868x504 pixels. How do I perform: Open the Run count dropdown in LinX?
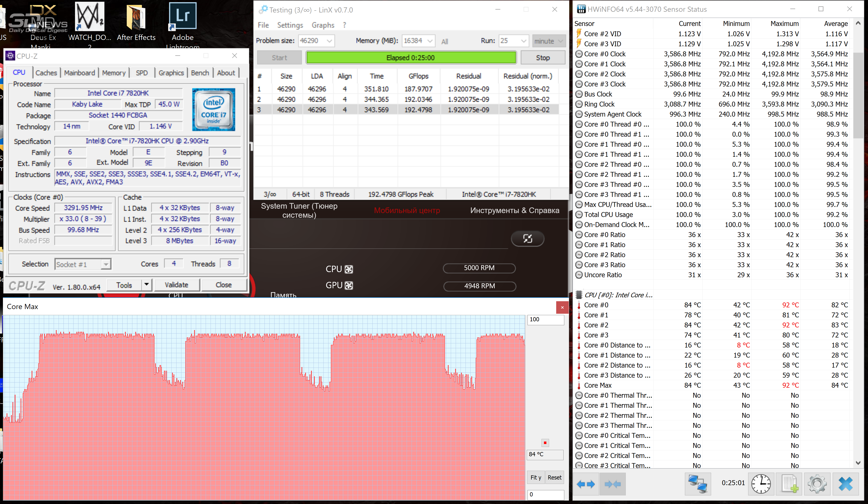pyautogui.click(x=524, y=41)
